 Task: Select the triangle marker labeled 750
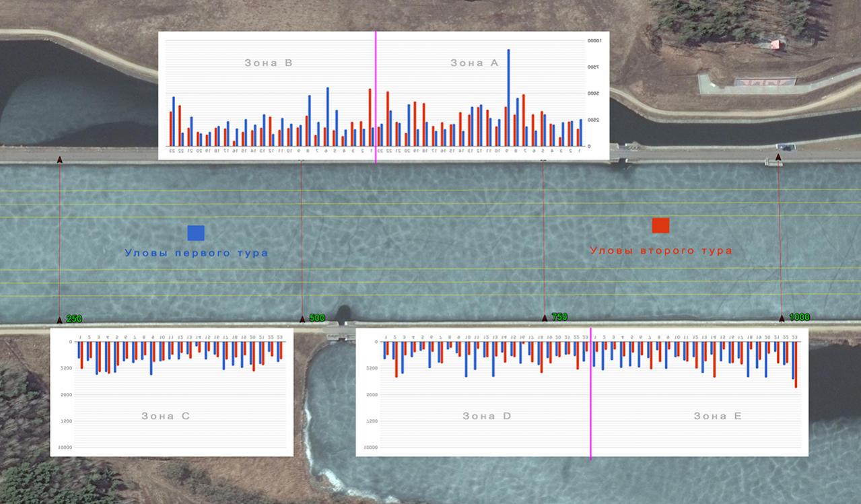point(545,318)
